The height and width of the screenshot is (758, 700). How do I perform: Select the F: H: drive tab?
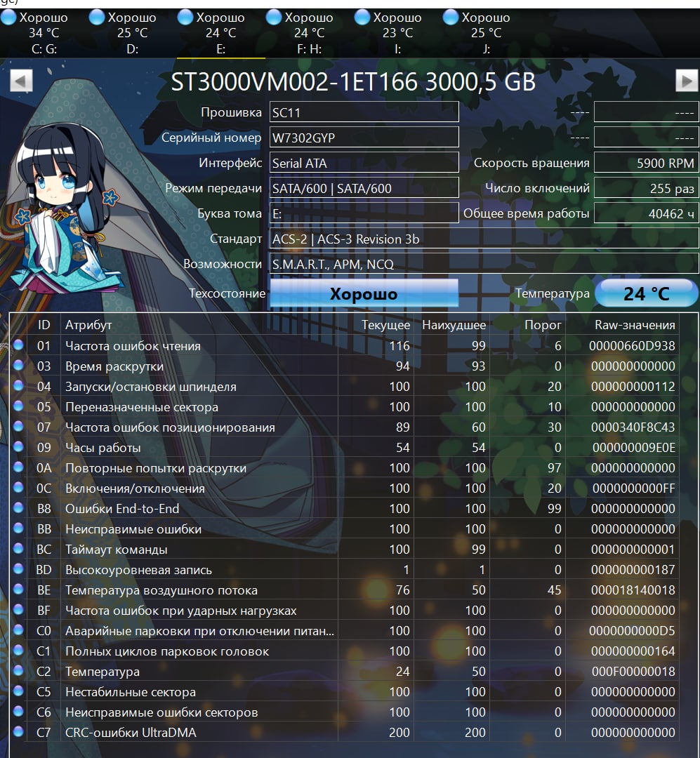tap(310, 33)
